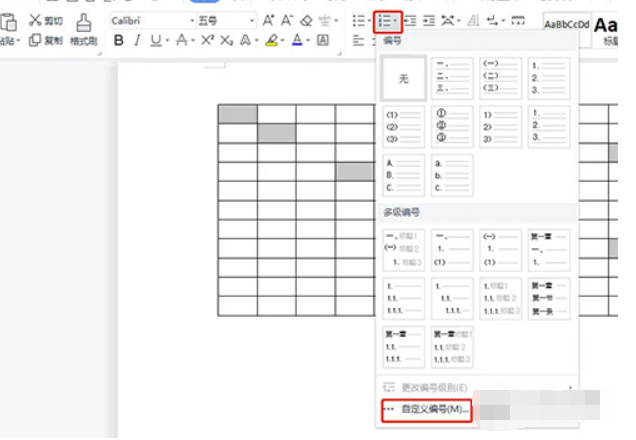The height and width of the screenshot is (440, 636).
Task: Expand the font color arrow
Action: coord(308,41)
